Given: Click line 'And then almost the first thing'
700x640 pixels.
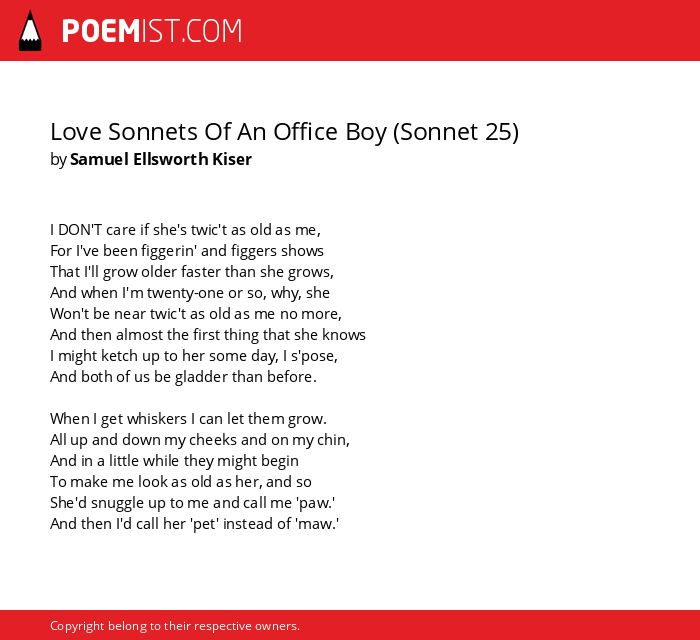Looking at the screenshot, I should (208, 335).
